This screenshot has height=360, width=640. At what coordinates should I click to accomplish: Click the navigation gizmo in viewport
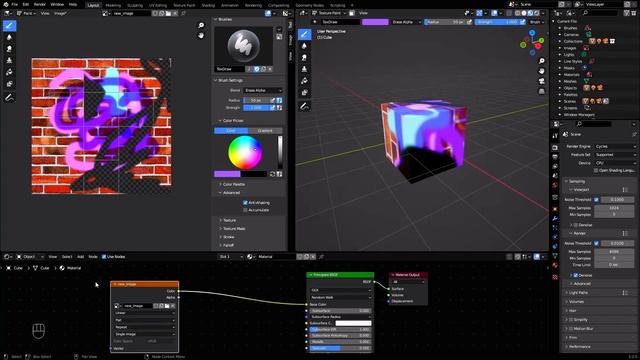532,42
